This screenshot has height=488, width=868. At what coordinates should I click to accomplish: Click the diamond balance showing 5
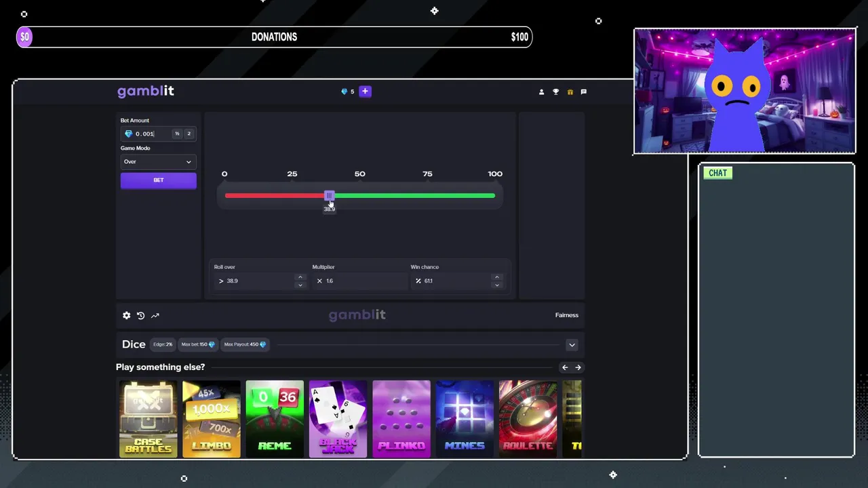(x=348, y=91)
